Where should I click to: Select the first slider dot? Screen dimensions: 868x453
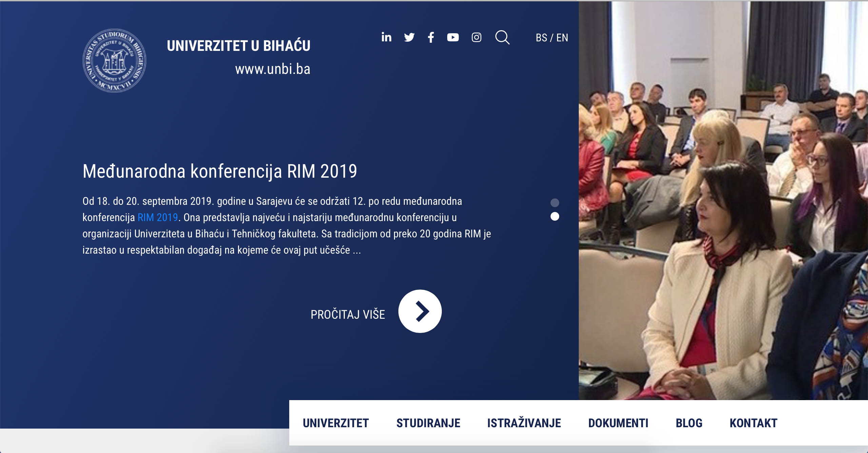click(555, 203)
